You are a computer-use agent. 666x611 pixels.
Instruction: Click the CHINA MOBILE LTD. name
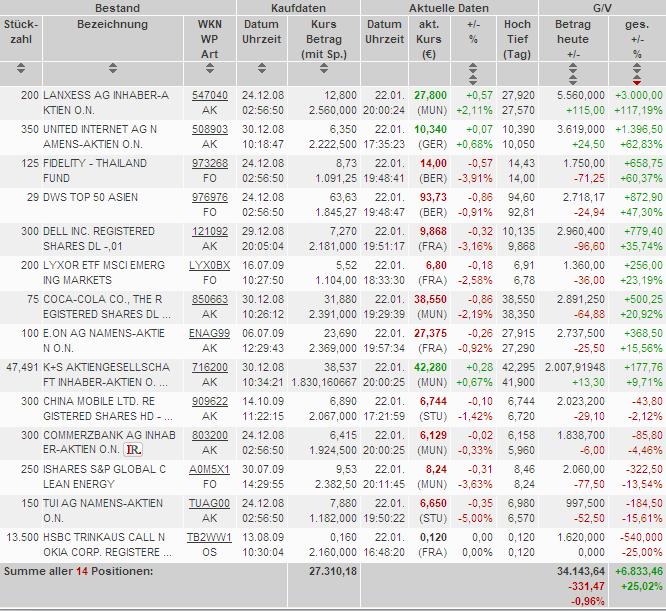(x=108, y=408)
